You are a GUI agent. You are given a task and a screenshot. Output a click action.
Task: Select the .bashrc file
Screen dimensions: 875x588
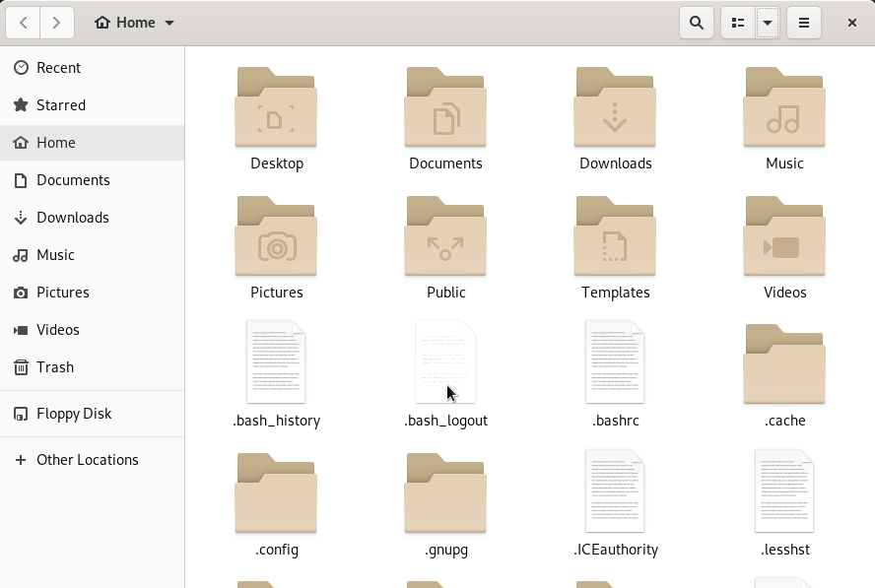click(615, 362)
